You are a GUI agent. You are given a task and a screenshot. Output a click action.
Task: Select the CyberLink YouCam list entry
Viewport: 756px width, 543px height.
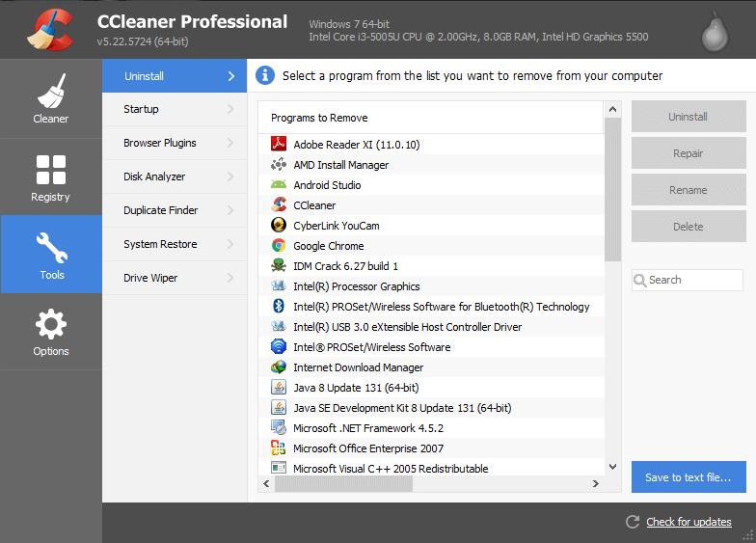tap(432, 226)
